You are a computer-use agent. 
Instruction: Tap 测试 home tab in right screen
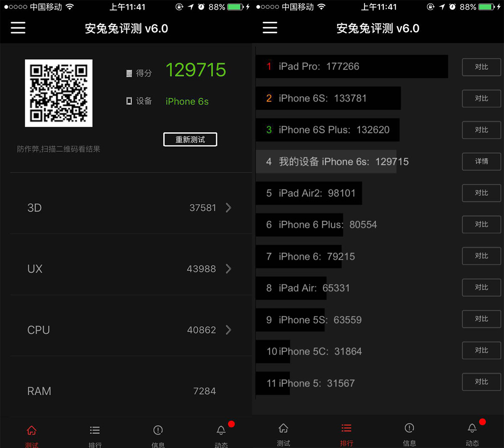click(x=283, y=435)
